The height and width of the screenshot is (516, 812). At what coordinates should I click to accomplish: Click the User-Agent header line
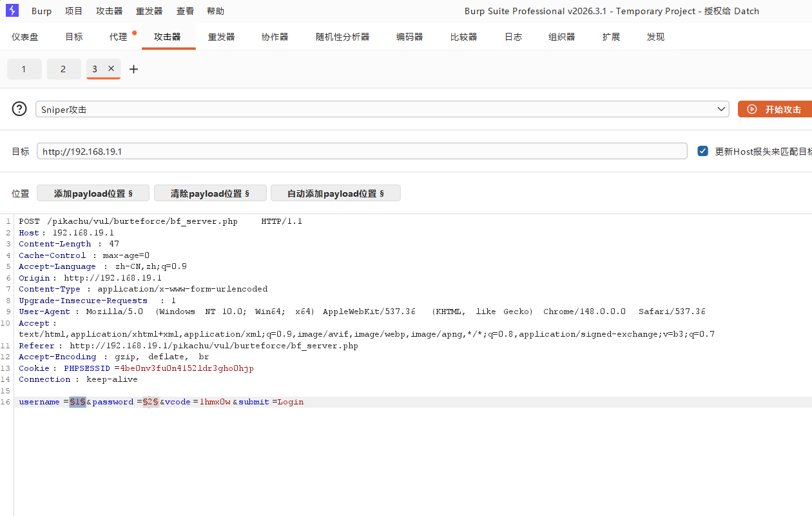pos(362,312)
